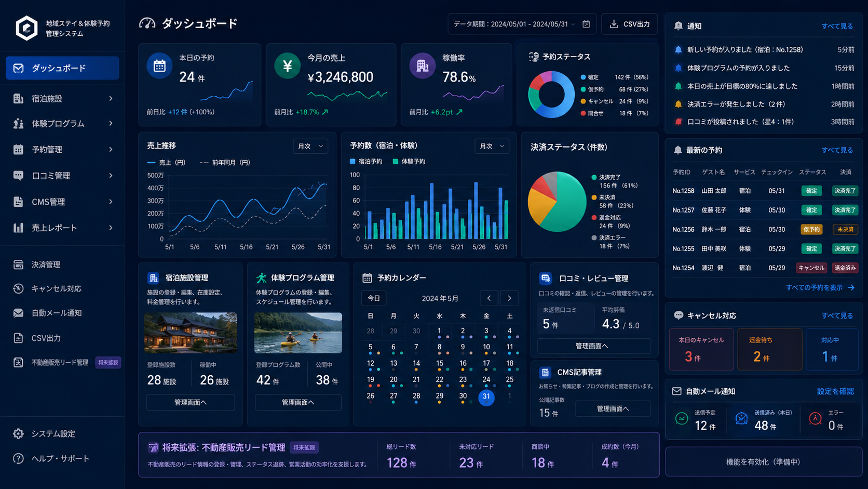Click 管理画面へ button under 宿泊施設管理
The image size is (868, 489).
(x=191, y=402)
